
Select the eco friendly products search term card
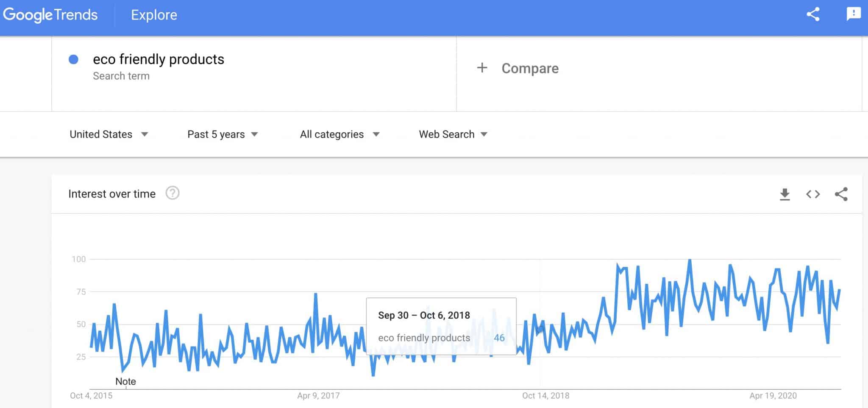pyautogui.click(x=159, y=59)
